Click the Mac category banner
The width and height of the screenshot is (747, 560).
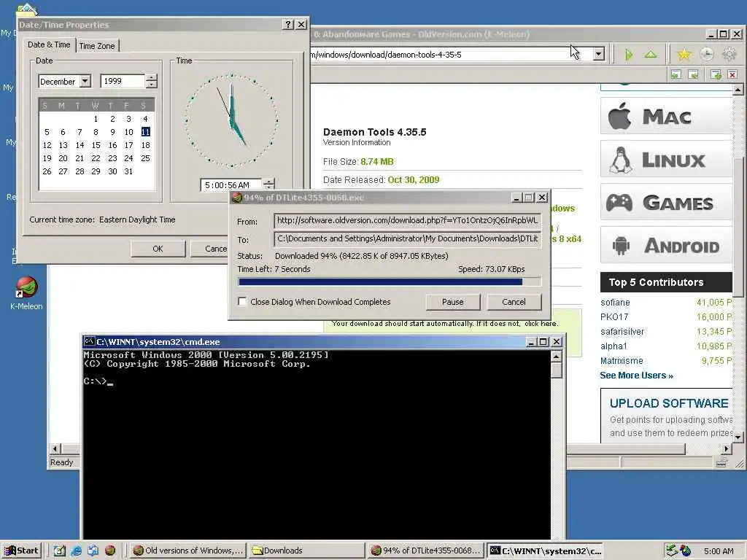(666, 116)
